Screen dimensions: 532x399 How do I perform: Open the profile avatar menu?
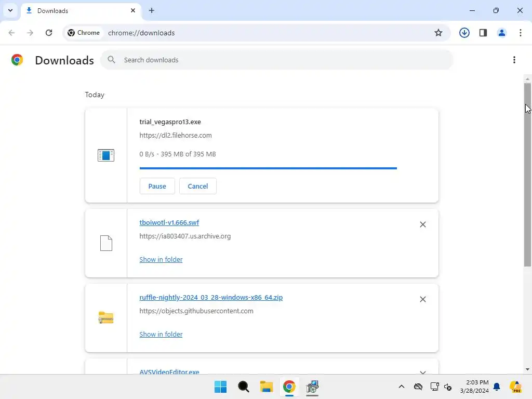click(502, 33)
